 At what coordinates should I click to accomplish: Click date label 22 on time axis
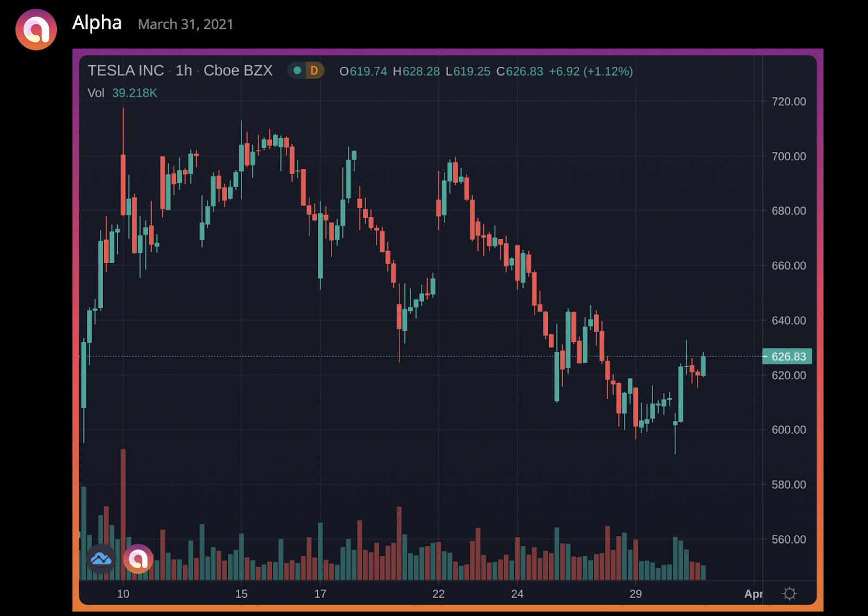[x=438, y=594]
